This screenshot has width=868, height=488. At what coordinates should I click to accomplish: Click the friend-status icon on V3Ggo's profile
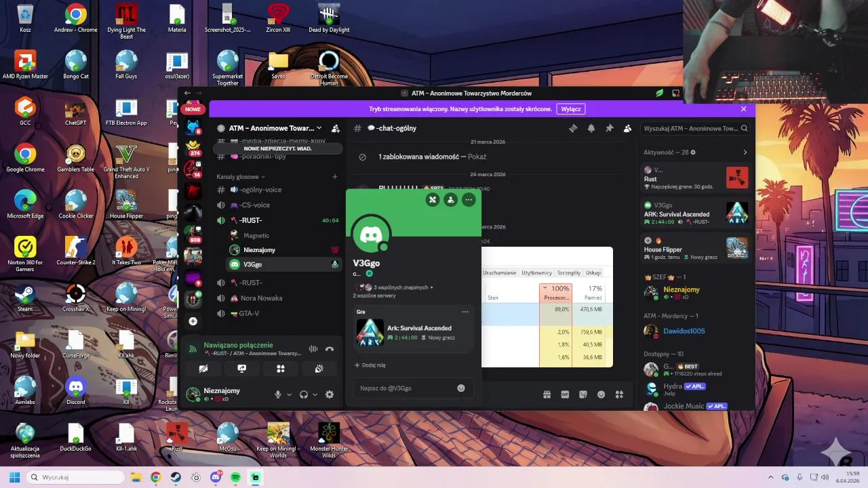pyautogui.click(x=450, y=200)
